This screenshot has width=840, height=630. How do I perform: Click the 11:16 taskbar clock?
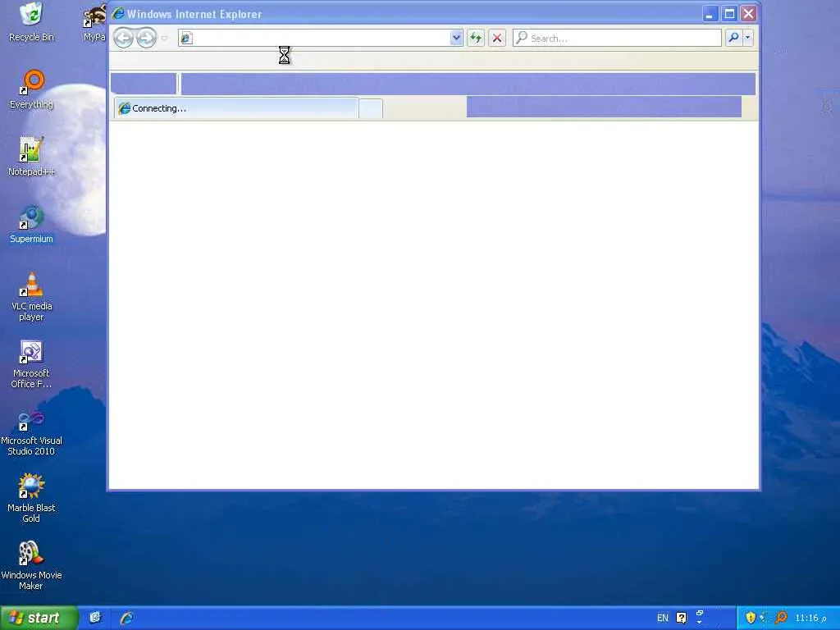coord(810,619)
